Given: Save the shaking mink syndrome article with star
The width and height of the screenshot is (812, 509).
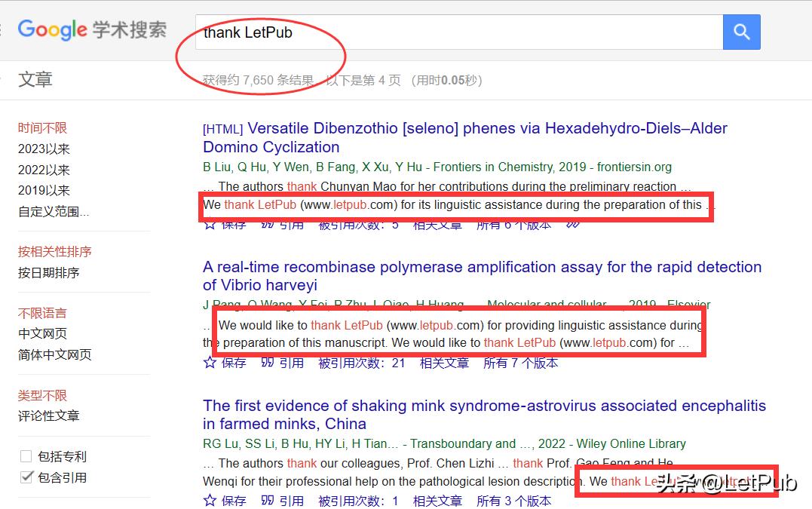Looking at the screenshot, I should 225,501.
